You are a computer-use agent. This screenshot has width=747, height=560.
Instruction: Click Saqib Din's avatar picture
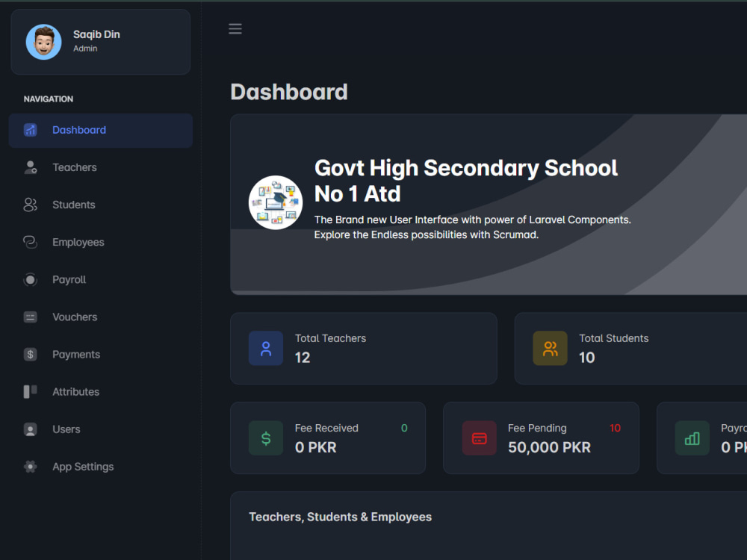pyautogui.click(x=43, y=42)
